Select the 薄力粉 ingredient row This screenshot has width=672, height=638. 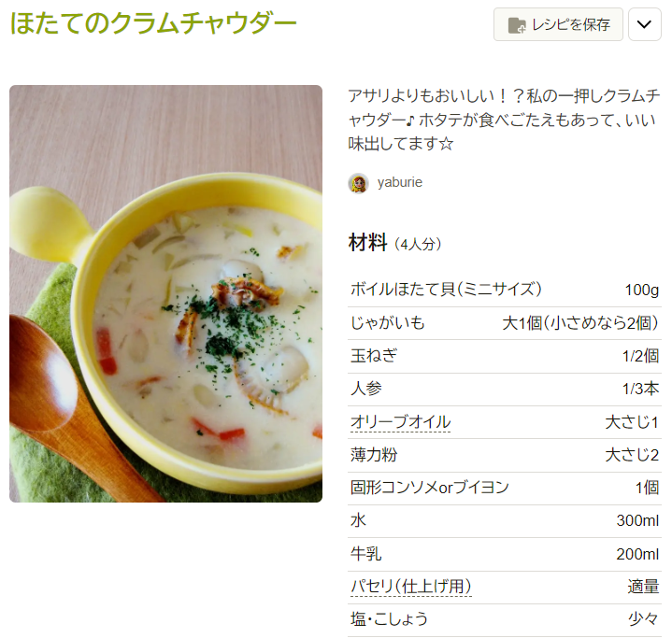tap(505, 456)
